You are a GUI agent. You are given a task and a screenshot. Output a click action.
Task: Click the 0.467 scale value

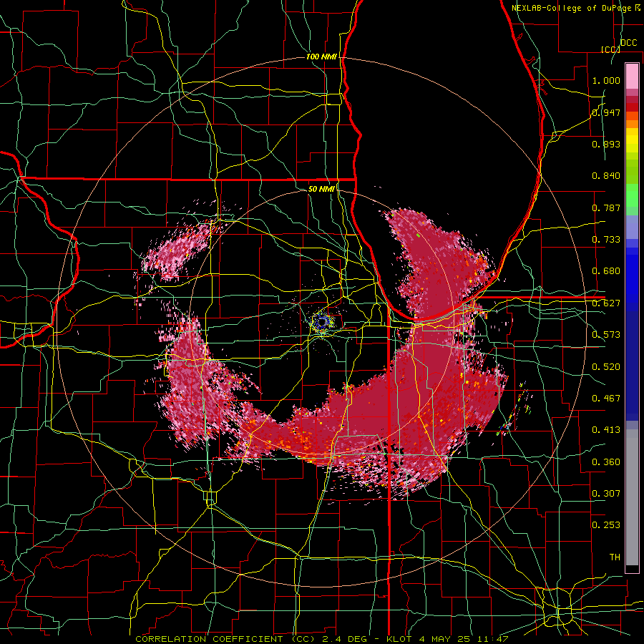(606, 399)
